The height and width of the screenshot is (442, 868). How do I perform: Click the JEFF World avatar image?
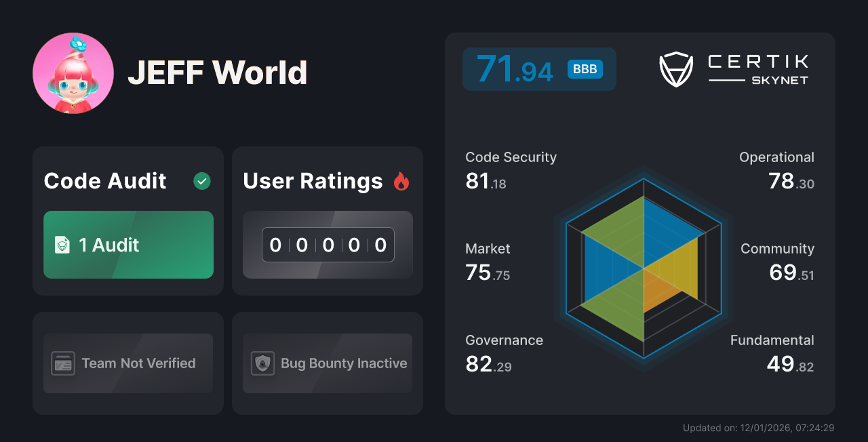(x=73, y=73)
